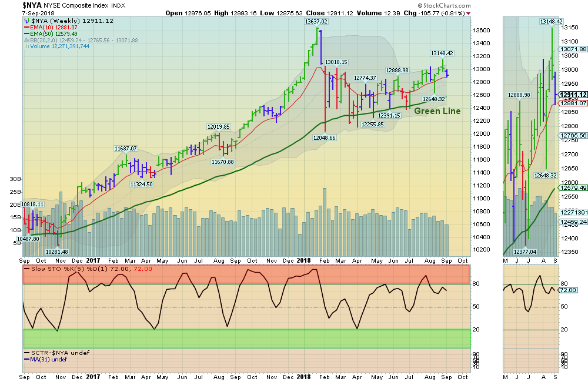
Task: Click the 13600 price axis tick
Action: point(482,31)
